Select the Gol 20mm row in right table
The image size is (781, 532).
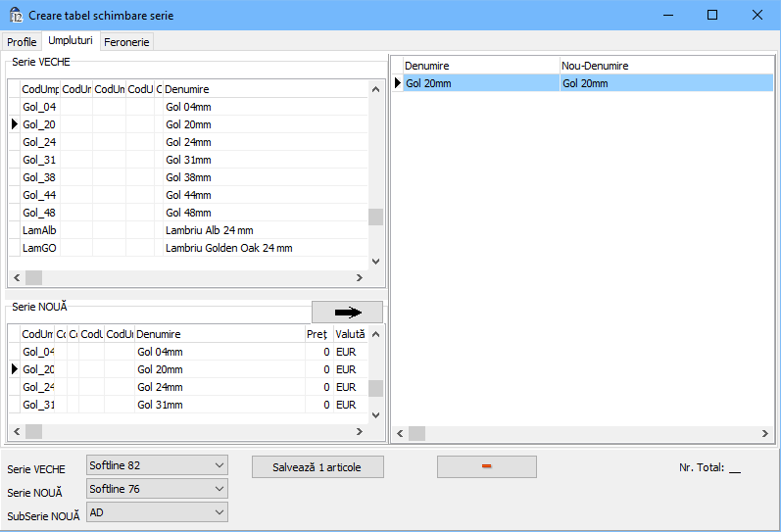coord(480,83)
